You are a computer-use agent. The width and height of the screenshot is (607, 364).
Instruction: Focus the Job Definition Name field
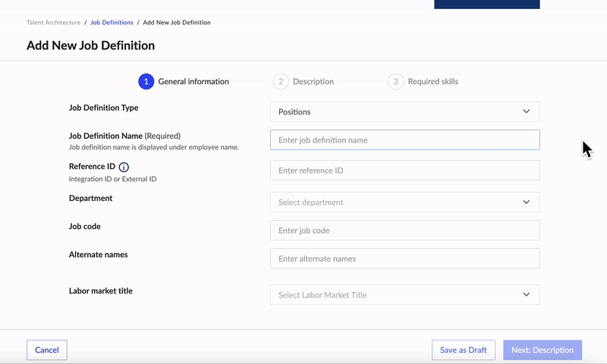pyautogui.click(x=405, y=140)
